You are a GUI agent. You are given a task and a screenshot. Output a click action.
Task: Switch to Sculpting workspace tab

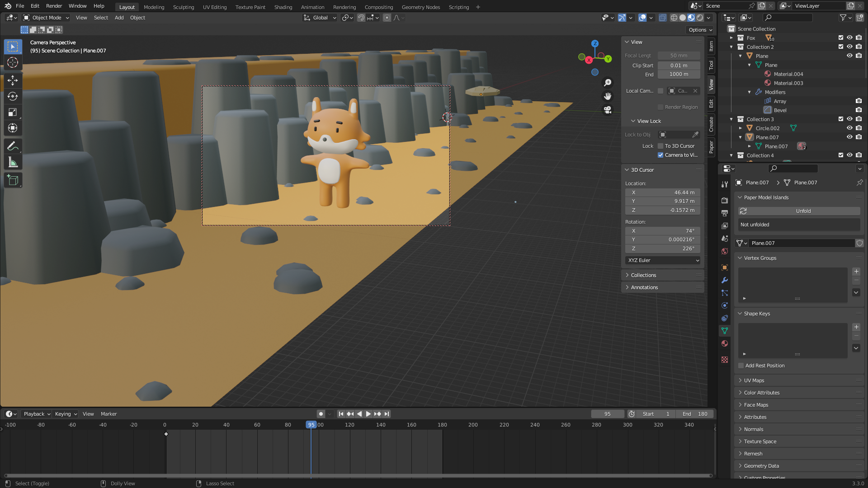(183, 7)
